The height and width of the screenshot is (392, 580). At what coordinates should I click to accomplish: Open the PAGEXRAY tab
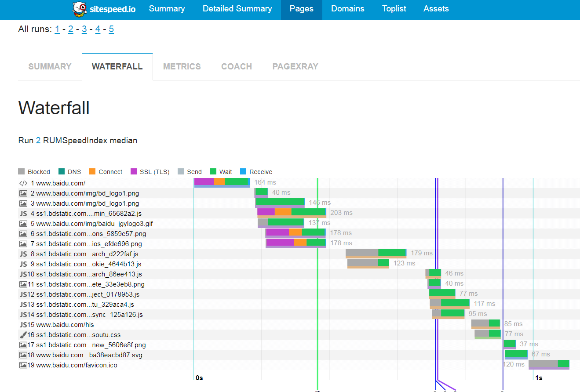point(295,67)
